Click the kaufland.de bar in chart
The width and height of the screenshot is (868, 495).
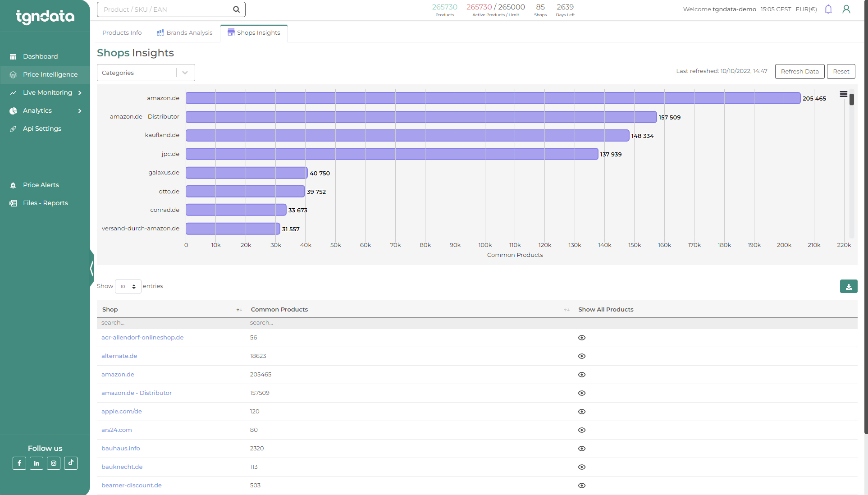pyautogui.click(x=407, y=136)
